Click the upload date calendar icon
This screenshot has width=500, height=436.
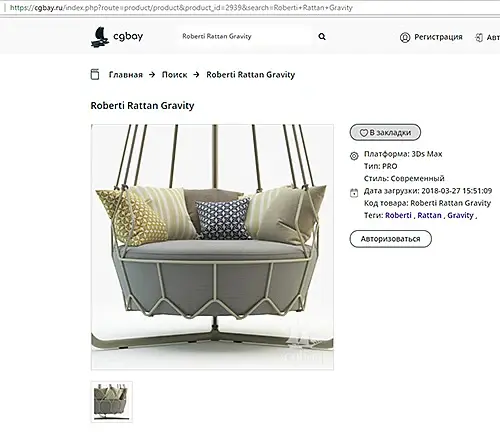(x=354, y=193)
